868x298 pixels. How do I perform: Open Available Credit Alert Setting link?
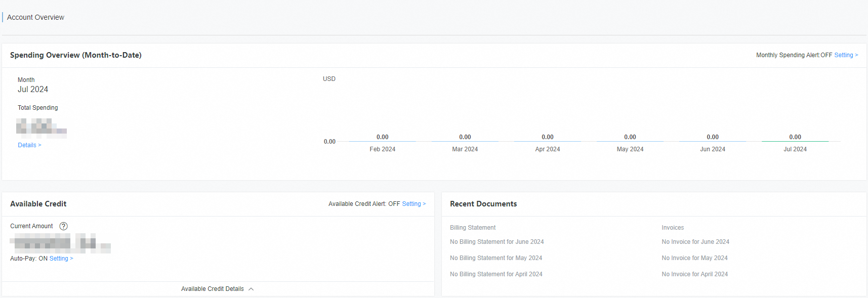coord(414,204)
